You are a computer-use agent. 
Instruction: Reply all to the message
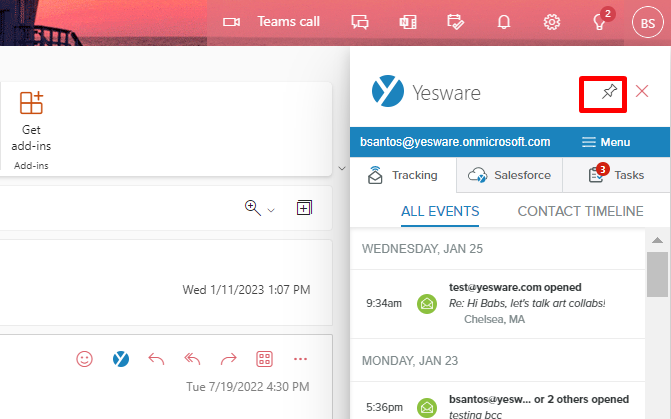point(192,359)
